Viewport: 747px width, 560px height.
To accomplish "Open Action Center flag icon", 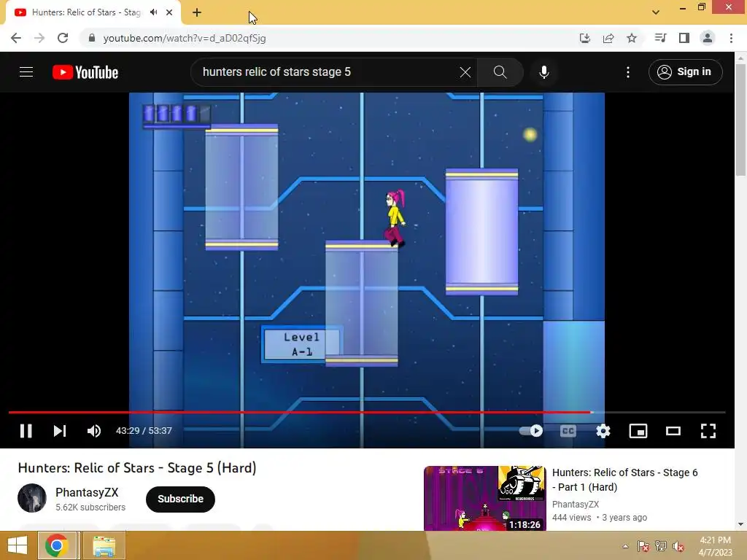I will pyautogui.click(x=643, y=546).
